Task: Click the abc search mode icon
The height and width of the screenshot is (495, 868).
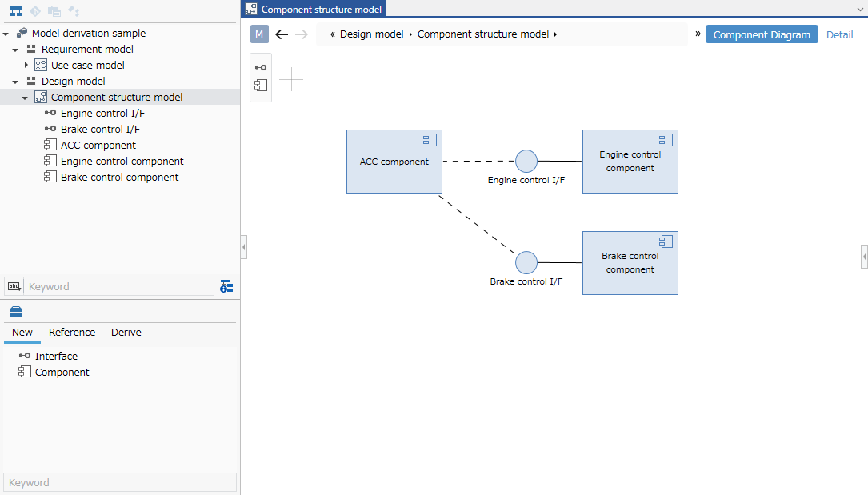Action: 14,286
